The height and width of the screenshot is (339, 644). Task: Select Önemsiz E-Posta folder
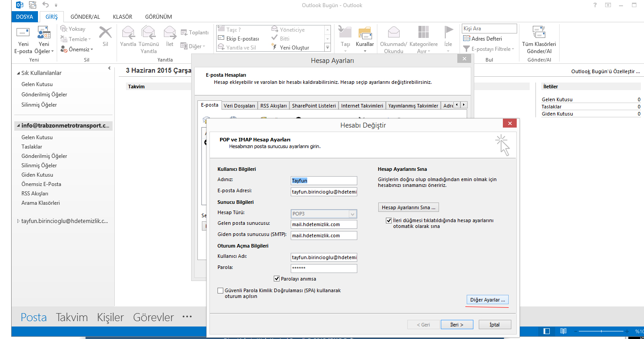[41, 184]
